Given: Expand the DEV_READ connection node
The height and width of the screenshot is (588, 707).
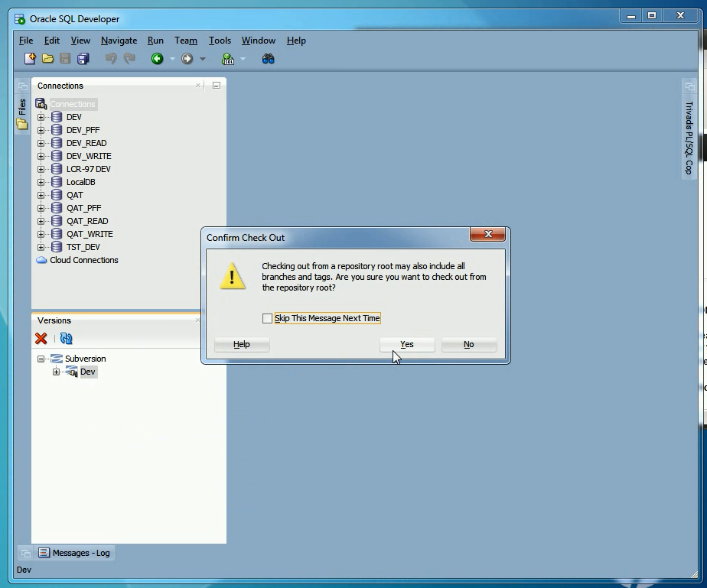Looking at the screenshot, I should [41, 143].
